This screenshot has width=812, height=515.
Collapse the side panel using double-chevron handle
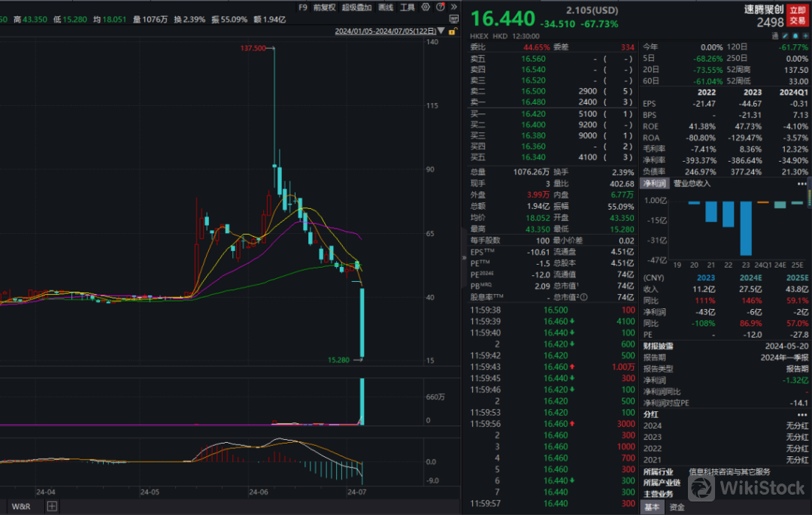click(x=464, y=257)
